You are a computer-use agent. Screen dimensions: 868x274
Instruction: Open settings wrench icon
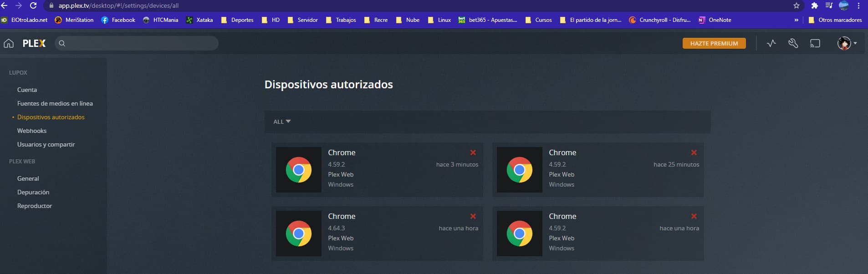793,43
